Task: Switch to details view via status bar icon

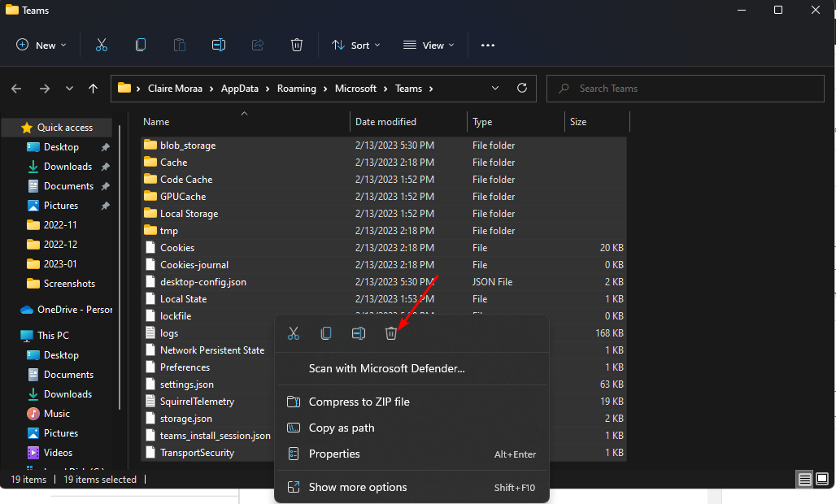Action: [803, 480]
